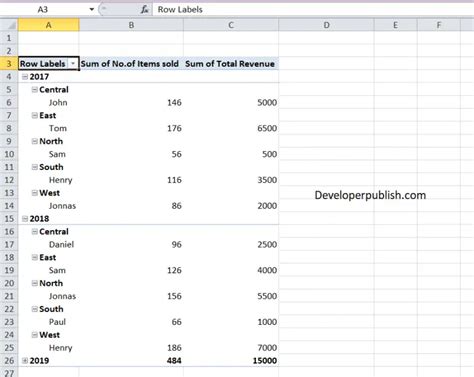Collapse Central region in row 16
The width and height of the screenshot is (474, 377).
(34, 232)
